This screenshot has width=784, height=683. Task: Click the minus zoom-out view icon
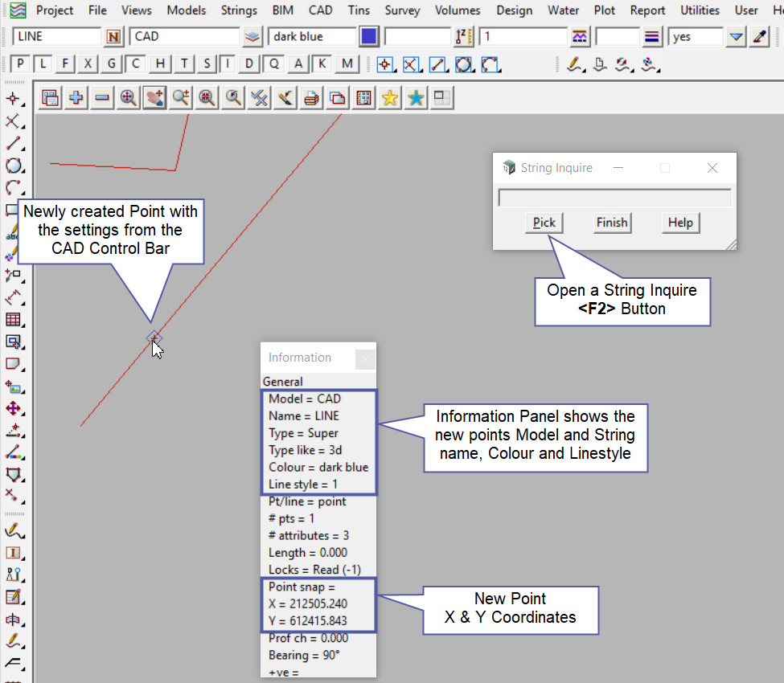(102, 98)
